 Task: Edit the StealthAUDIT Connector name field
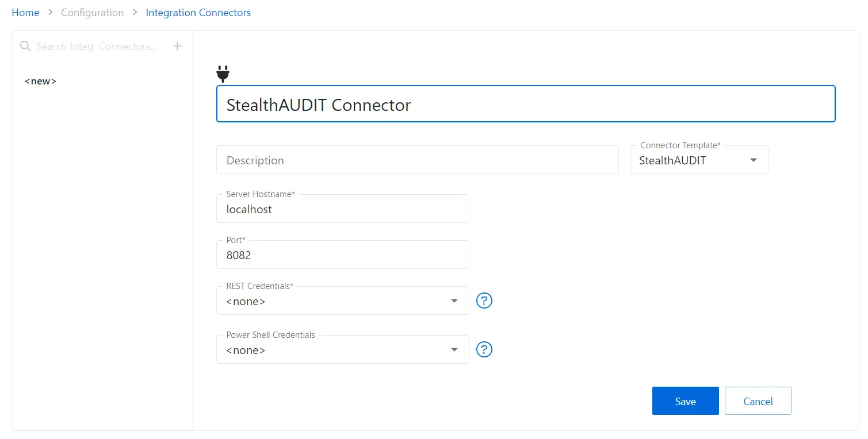click(526, 104)
